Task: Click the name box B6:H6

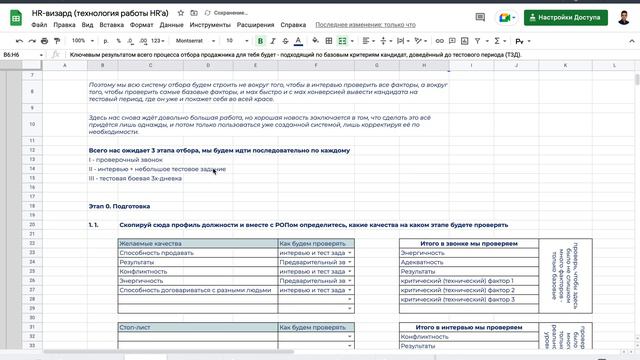Action: [x=22, y=55]
